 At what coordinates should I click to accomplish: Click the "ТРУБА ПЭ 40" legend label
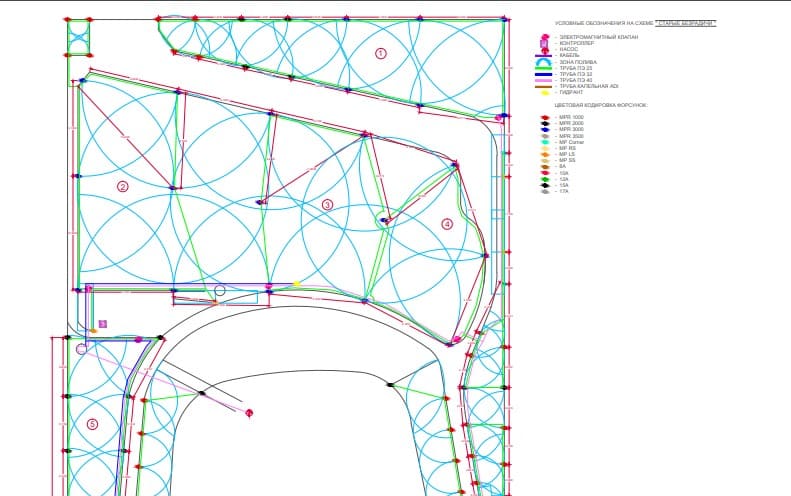pos(576,80)
